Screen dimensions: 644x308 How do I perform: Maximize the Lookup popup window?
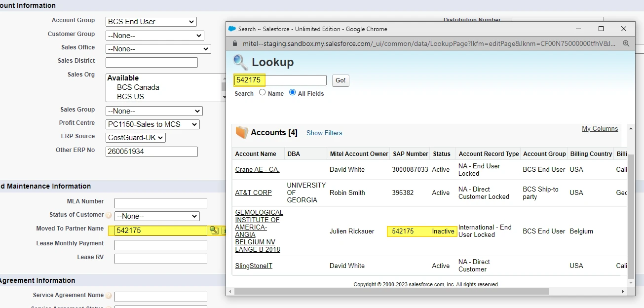[x=601, y=29]
